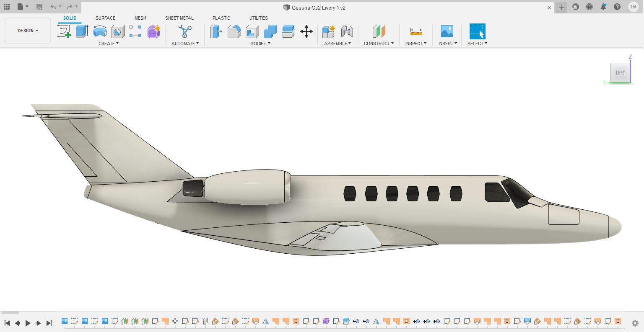
Task: Pick the Hole tool
Action: coord(118,31)
